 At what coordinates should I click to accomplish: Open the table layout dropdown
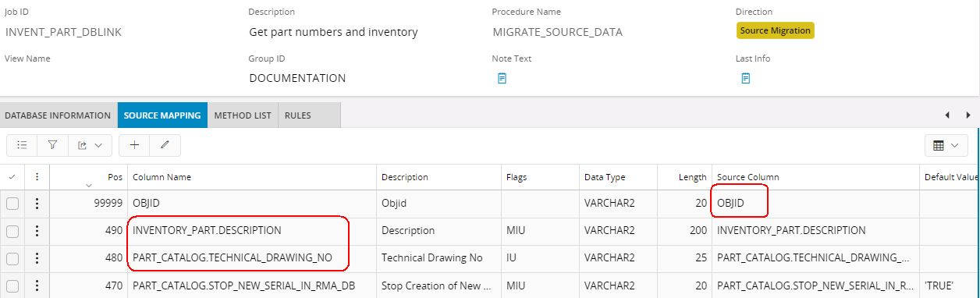pyautogui.click(x=945, y=145)
